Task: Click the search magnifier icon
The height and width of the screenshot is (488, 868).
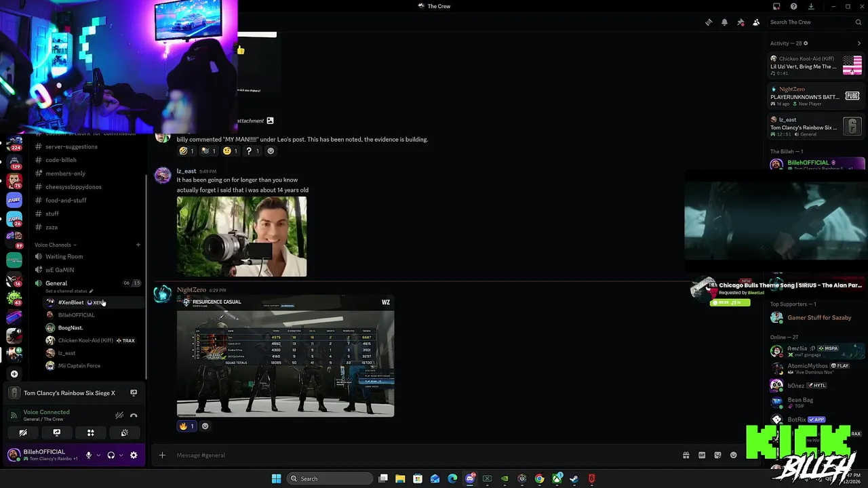Action: pos(859,22)
